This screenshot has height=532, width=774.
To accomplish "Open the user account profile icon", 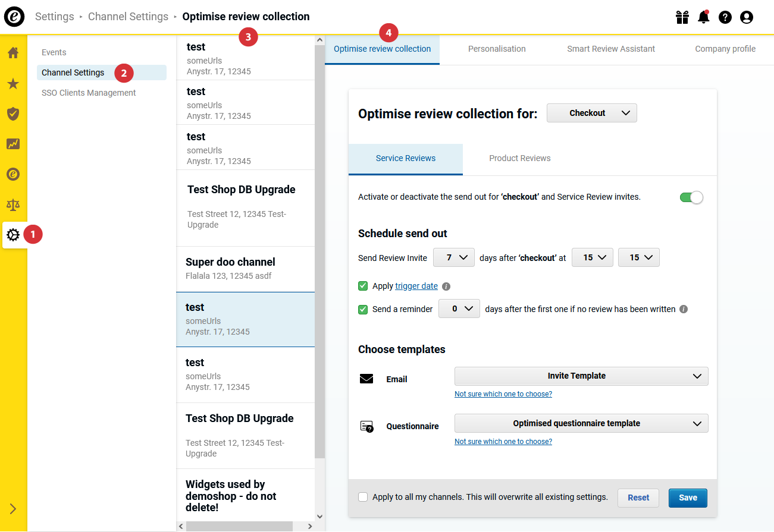I will (x=747, y=17).
